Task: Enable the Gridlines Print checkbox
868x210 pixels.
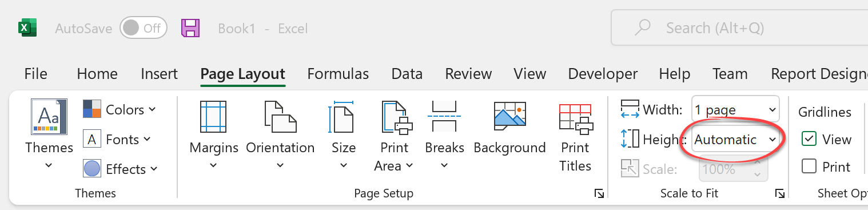Action: (x=809, y=167)
